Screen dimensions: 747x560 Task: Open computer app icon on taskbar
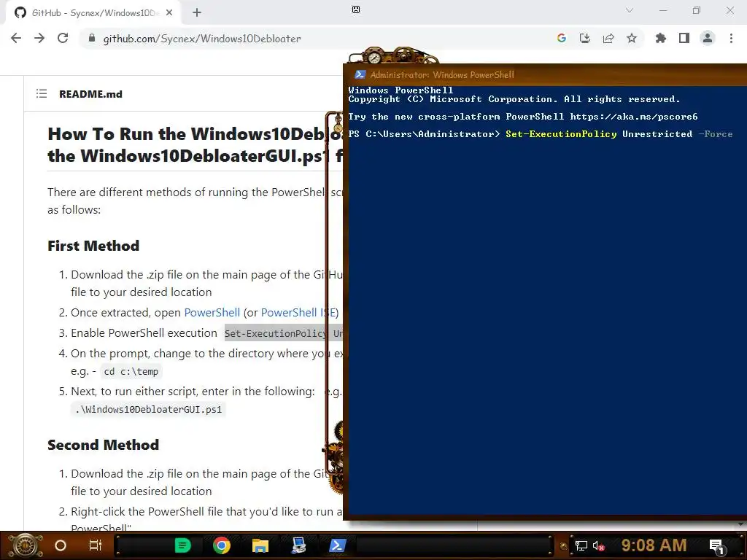tap(298, 545)
